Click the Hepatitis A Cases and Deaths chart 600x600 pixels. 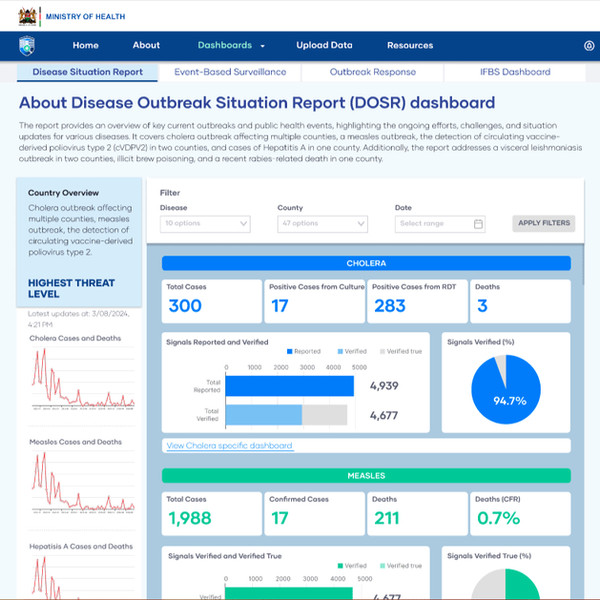[x=83, y=578]
